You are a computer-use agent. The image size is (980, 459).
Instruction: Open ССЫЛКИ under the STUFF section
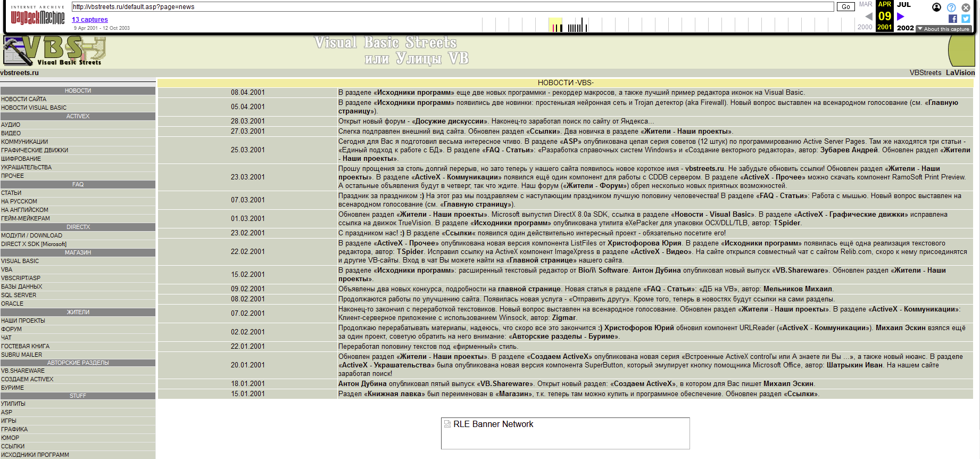click(13, 446)
